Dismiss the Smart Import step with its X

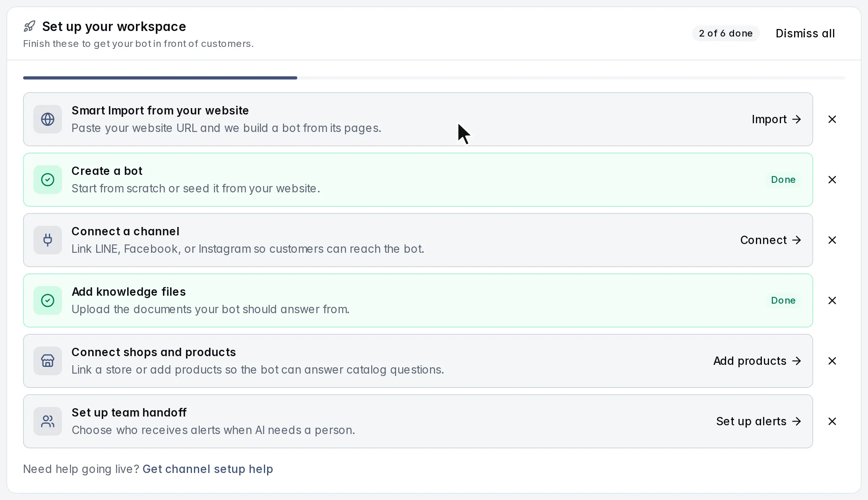click(832, 119)
